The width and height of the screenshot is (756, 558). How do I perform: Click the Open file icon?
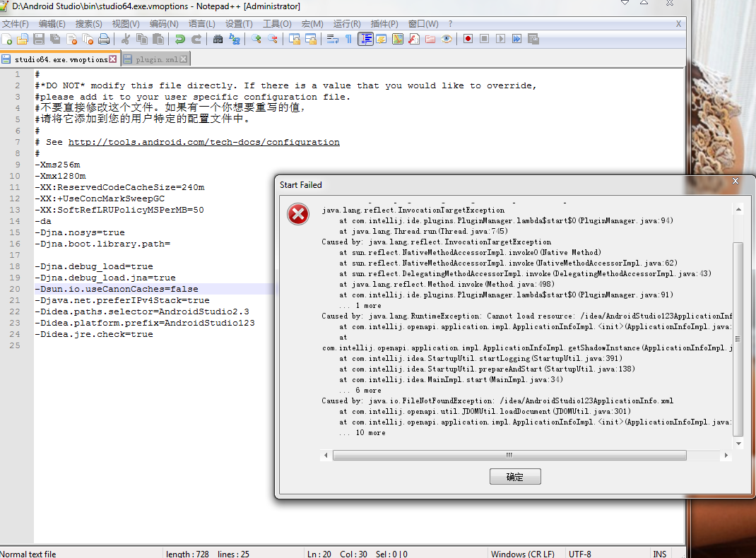pos(23,39)
